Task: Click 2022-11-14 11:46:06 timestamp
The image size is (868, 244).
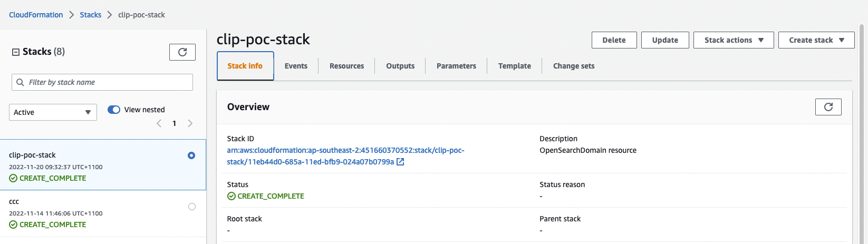Action: (56, 213)
